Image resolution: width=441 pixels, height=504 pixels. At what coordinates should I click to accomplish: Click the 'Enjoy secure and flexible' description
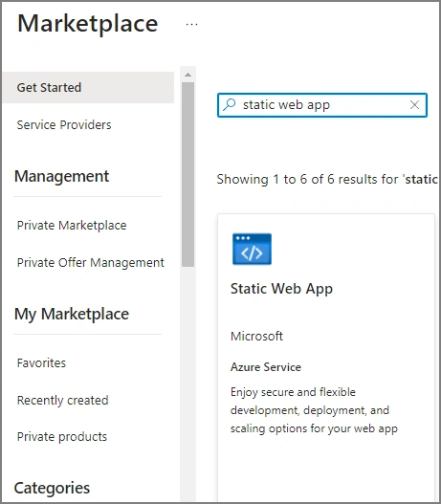click(x=314, y=410)
